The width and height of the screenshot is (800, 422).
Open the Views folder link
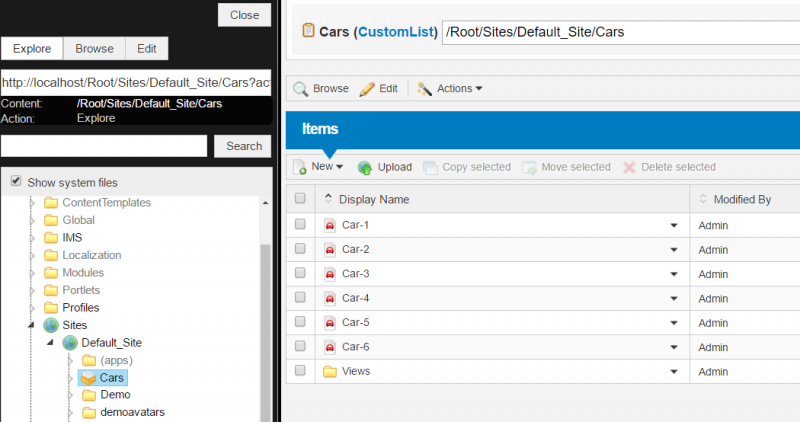tap(356, 371)
